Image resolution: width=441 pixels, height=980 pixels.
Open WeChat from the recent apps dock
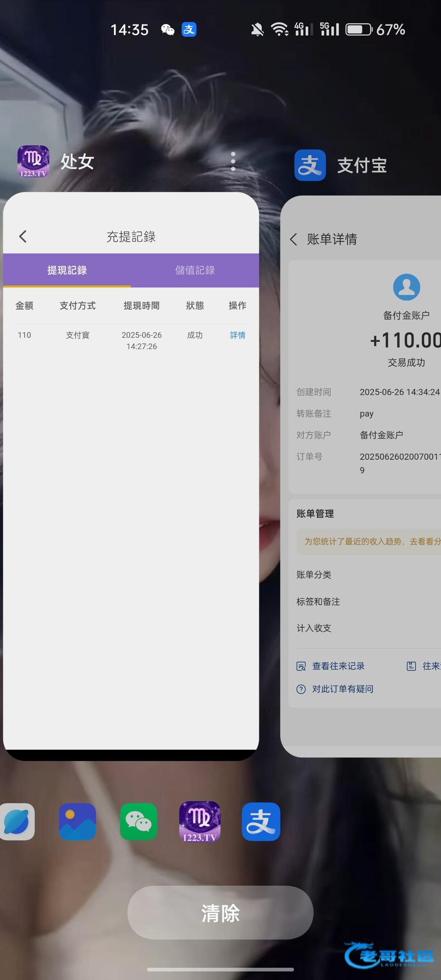138,822
